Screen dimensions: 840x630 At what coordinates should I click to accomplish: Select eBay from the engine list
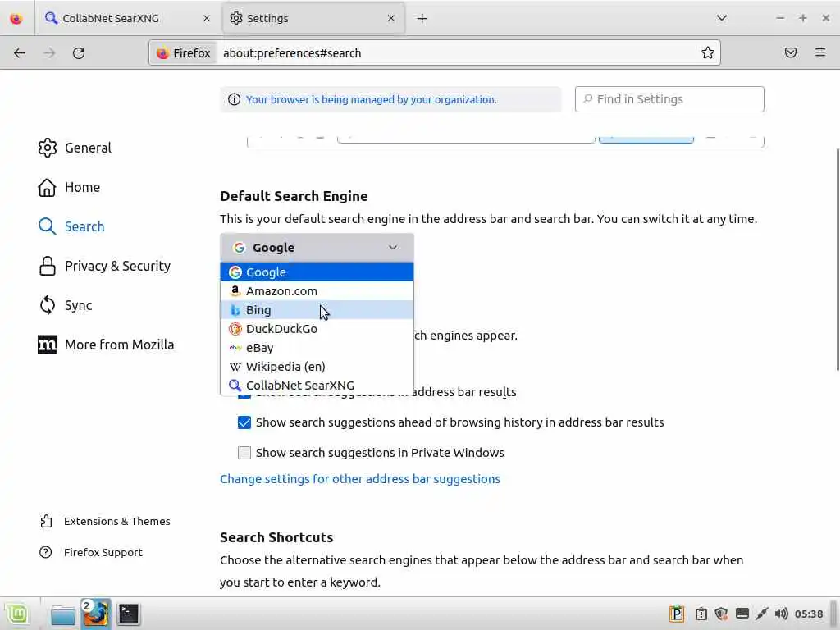point(317,348)
